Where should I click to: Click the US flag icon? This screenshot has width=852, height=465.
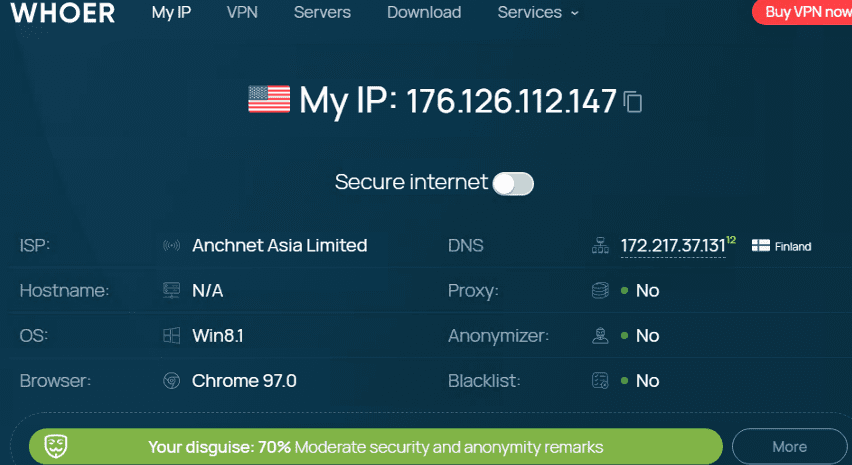click(269, 98)
